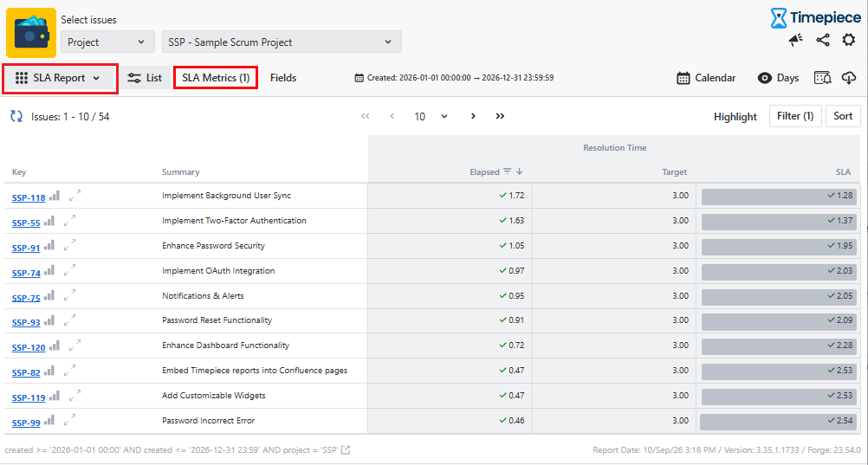Click the Key column header
Image resolution: width=868 pixels, height=465 pixels.
pos(19,172)
